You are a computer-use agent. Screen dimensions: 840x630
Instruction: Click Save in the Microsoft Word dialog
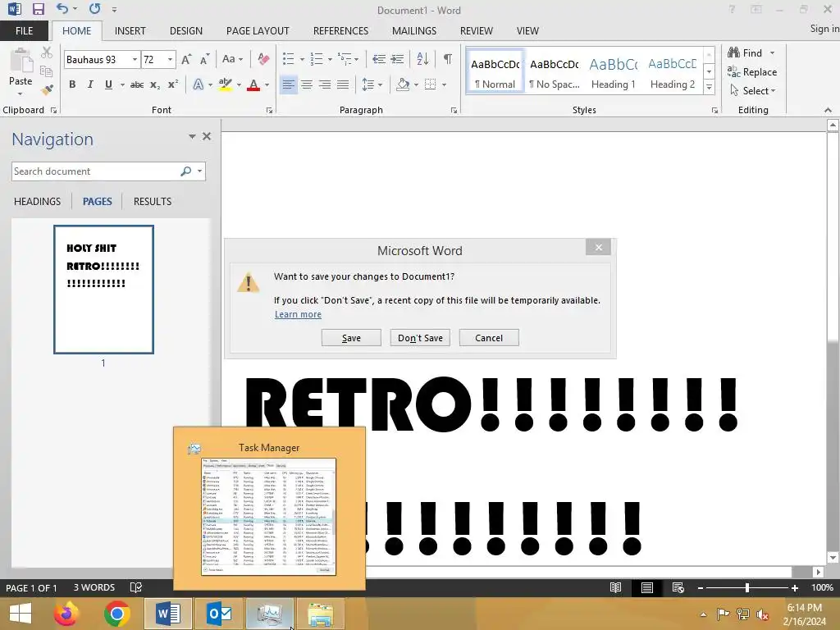pos(351,338)
